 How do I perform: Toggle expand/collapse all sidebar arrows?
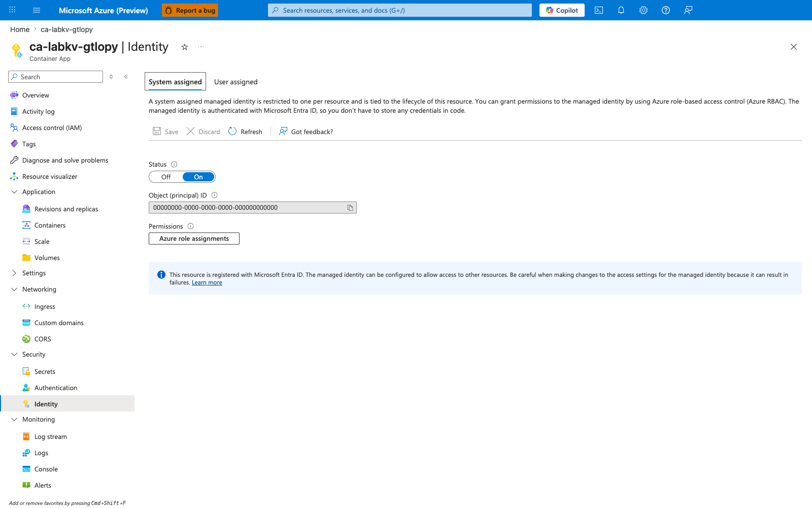(x=111, y=77)
